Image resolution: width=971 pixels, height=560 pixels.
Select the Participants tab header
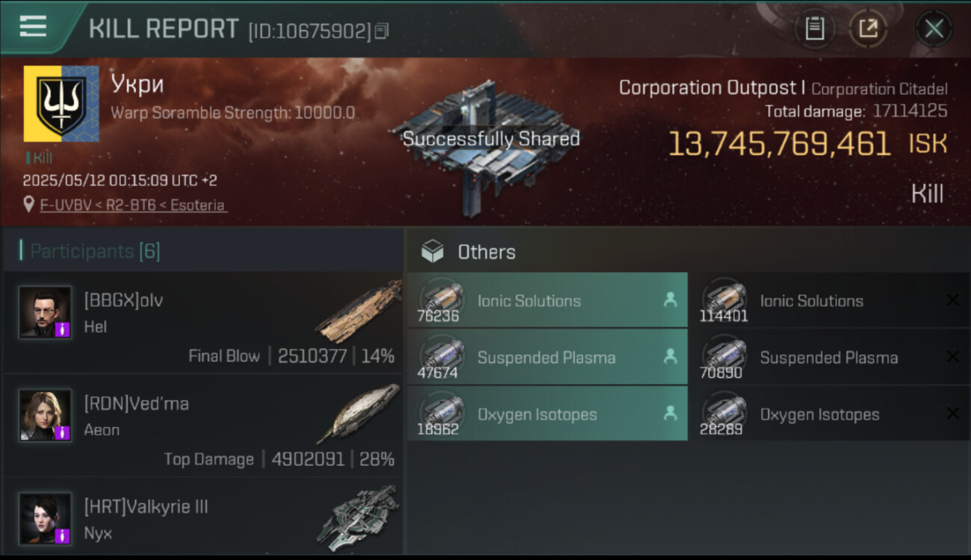tap(95, 251)
